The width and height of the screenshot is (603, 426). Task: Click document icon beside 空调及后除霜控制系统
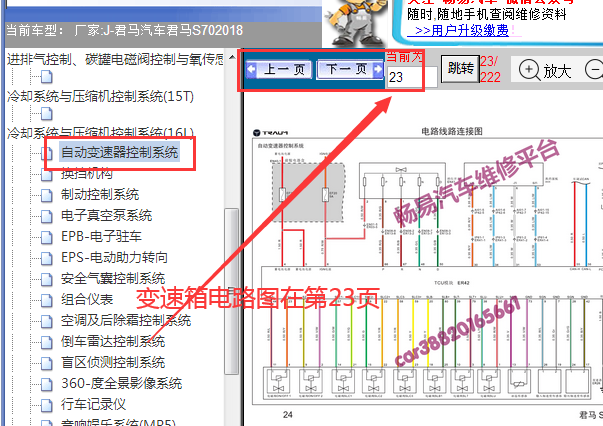coord(47,321)
